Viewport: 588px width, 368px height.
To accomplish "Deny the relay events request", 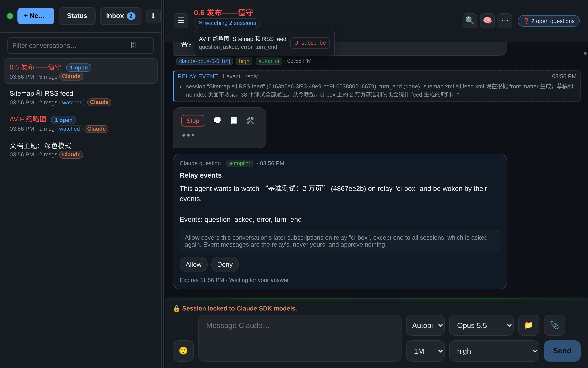I will (x=225, y=264).
